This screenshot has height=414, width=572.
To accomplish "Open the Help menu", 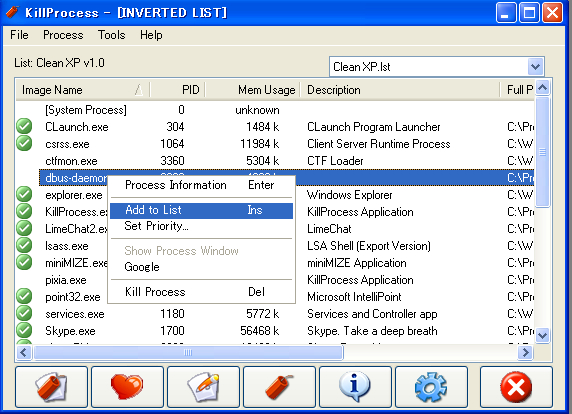I will tap(151, 35).
